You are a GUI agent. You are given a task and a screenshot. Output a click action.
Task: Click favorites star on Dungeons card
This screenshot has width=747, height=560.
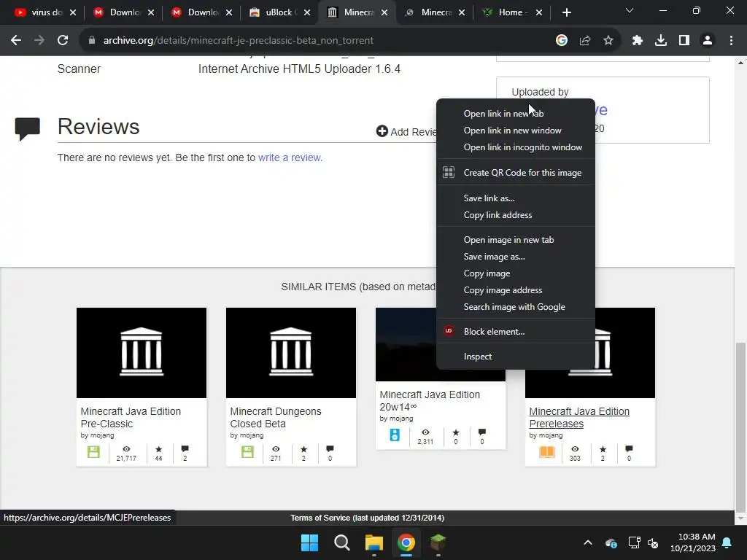(x=303, y=449)
